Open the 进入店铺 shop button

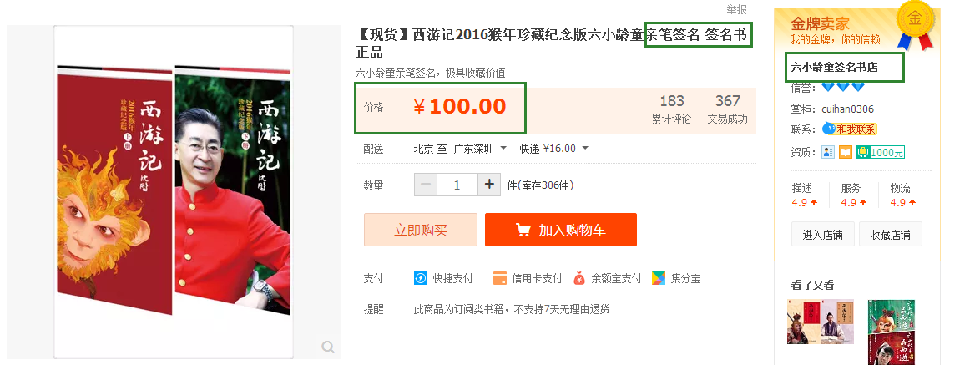(822, 235)
